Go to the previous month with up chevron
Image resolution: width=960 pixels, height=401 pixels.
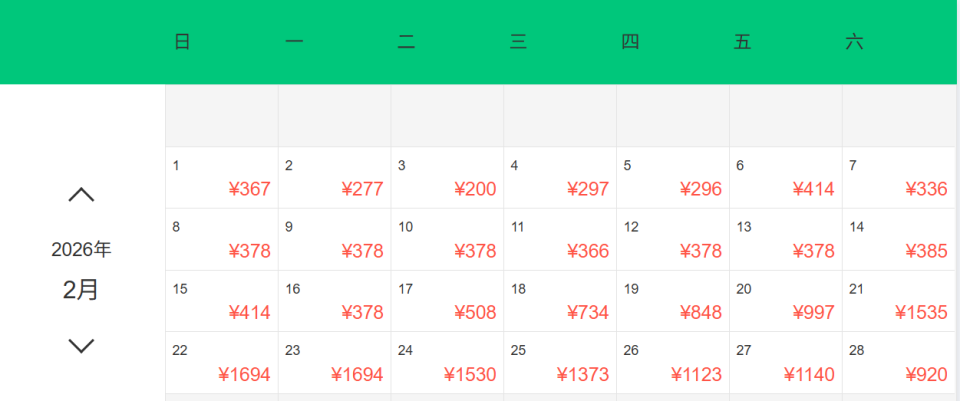pyautogui.click(x=81, y=195)
